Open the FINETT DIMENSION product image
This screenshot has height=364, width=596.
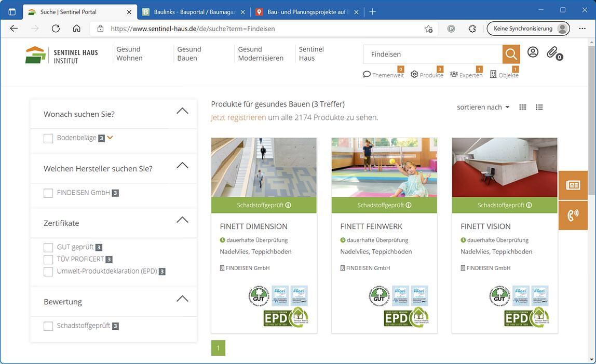click(264, 167)
